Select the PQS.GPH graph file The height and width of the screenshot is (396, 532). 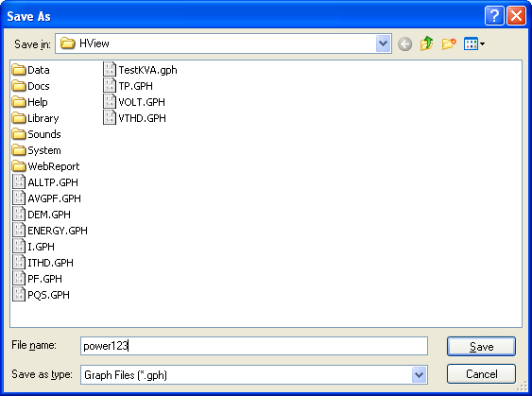click(41, 295)
